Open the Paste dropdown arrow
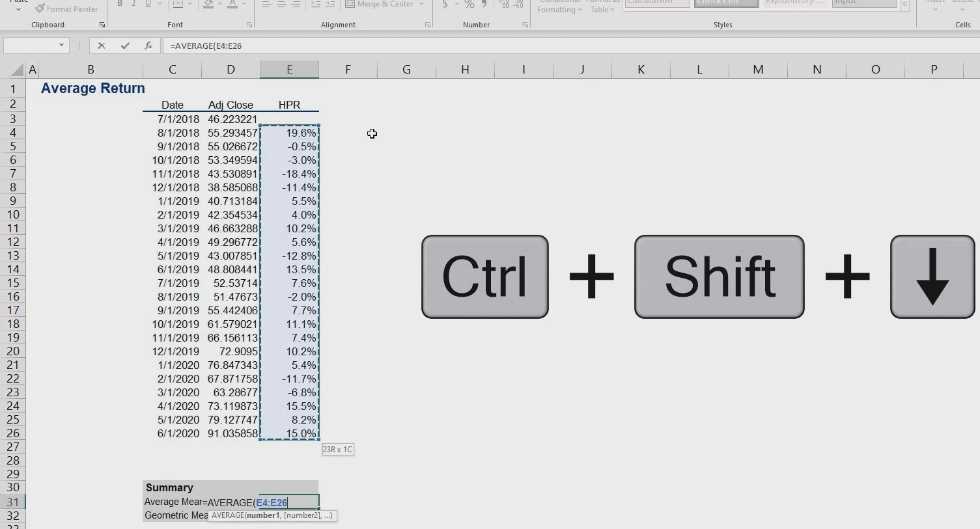Viewport: 980px width, 529px height. [18, 9]
